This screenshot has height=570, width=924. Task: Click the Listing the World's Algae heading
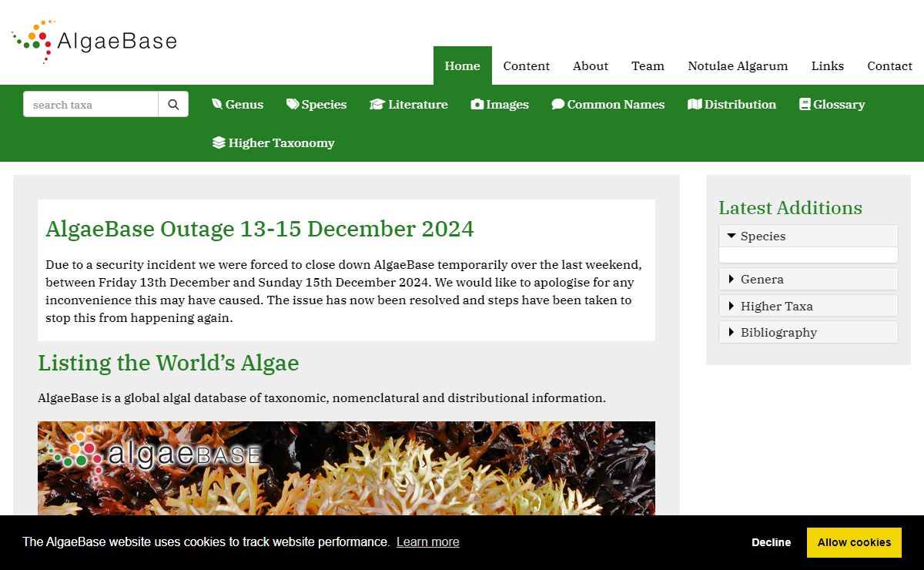tap(169, 363)
